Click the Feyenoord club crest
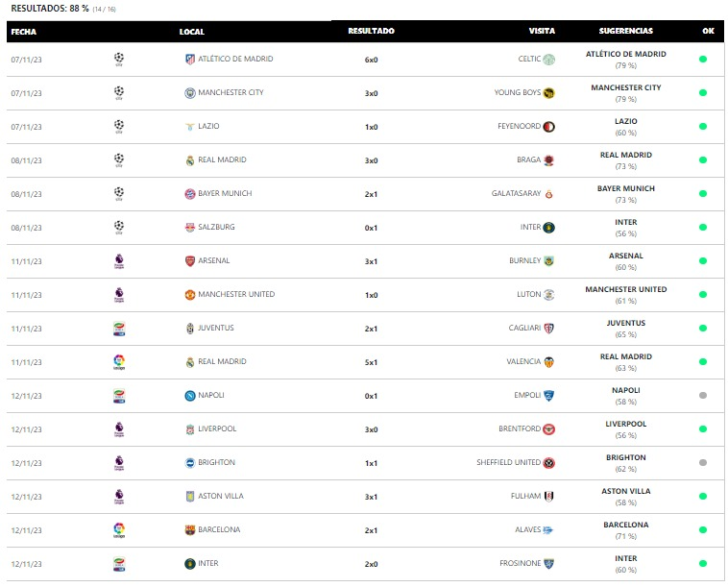 548,126
